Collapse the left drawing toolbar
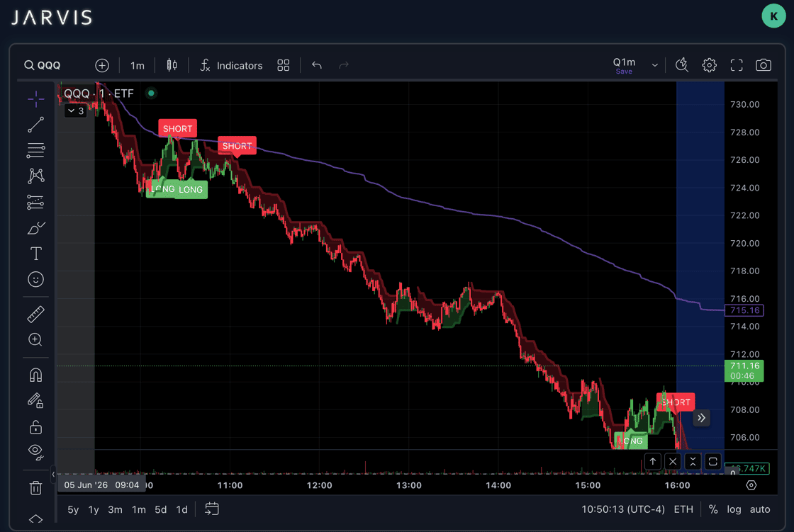Screen dimensions: 794x532 click(x=53, y=475)
